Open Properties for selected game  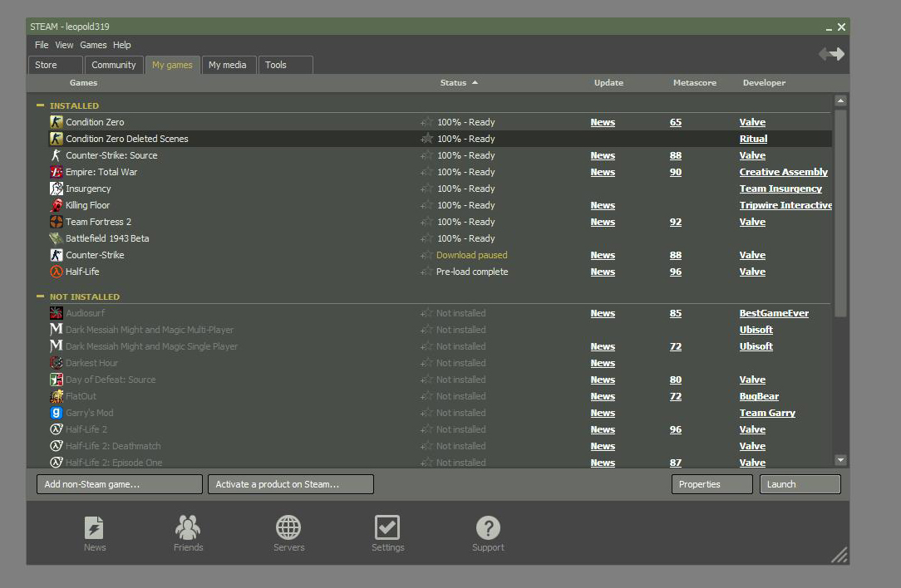click(712, 484)
